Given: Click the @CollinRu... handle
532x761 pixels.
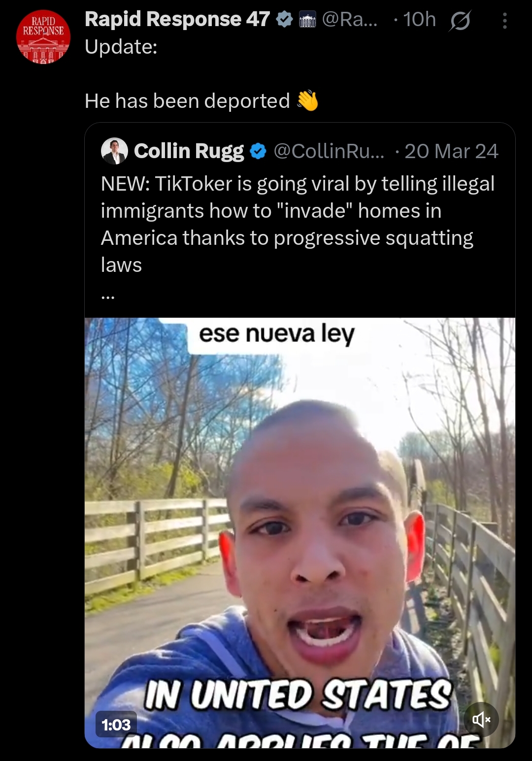Looking at the screenshot, I should (x=329, y=151).
